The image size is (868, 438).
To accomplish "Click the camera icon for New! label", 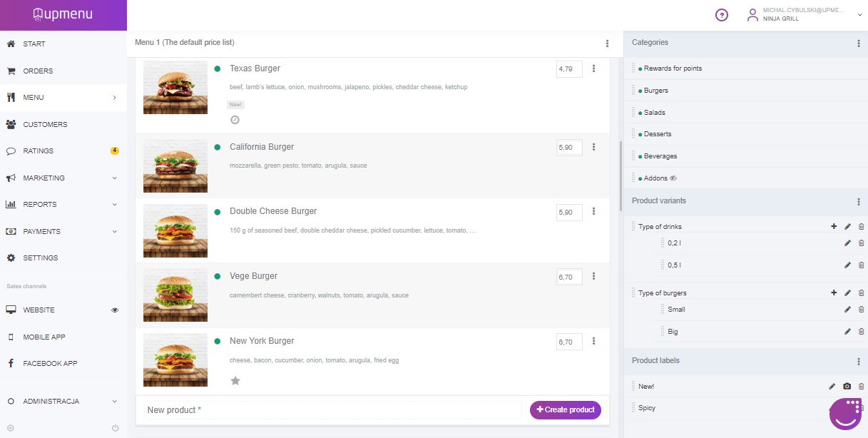I will (847, 387).
